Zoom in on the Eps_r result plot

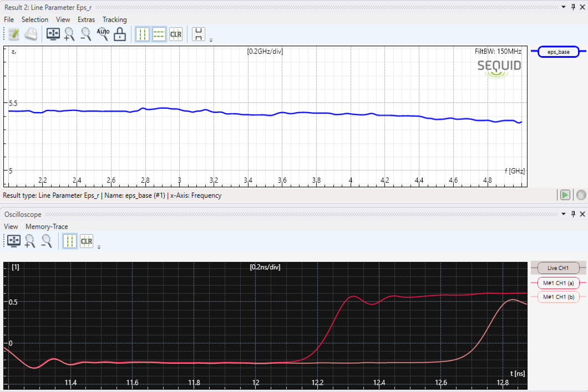69,34
